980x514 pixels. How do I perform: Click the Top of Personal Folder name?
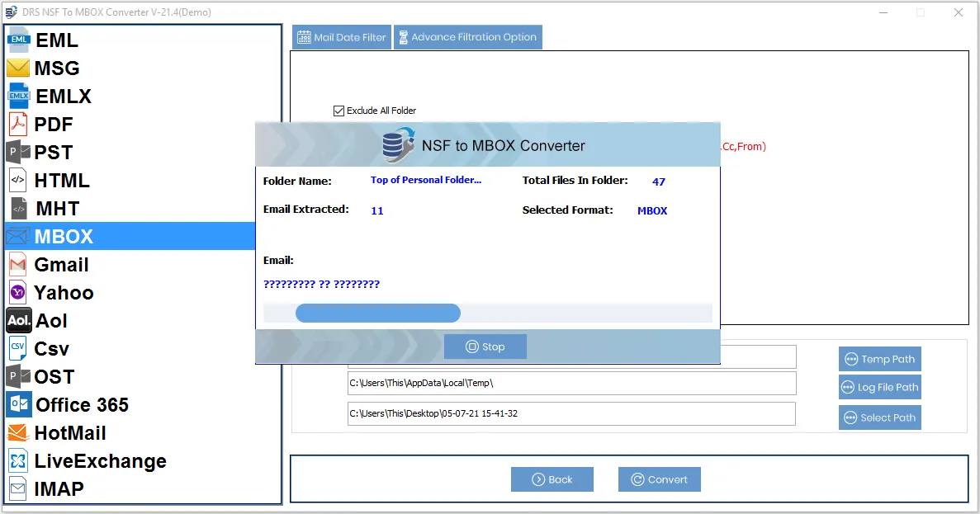426,180
